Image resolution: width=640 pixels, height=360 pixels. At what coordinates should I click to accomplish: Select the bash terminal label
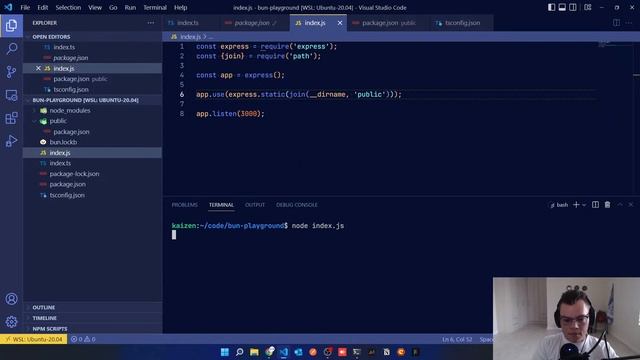pos(559,205)
